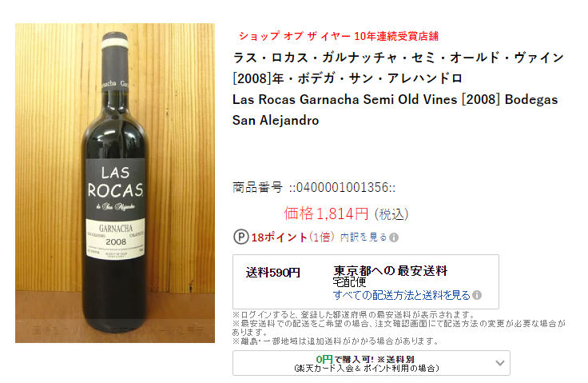Click the 楽天カード入会&ポイント利用の場合 subtext
588x383 pixels.
[367, 369]
